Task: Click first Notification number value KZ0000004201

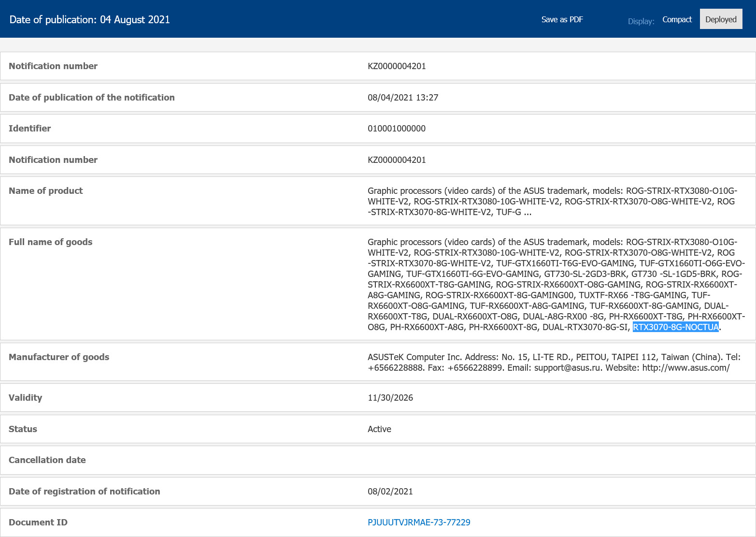Action: 397,66
